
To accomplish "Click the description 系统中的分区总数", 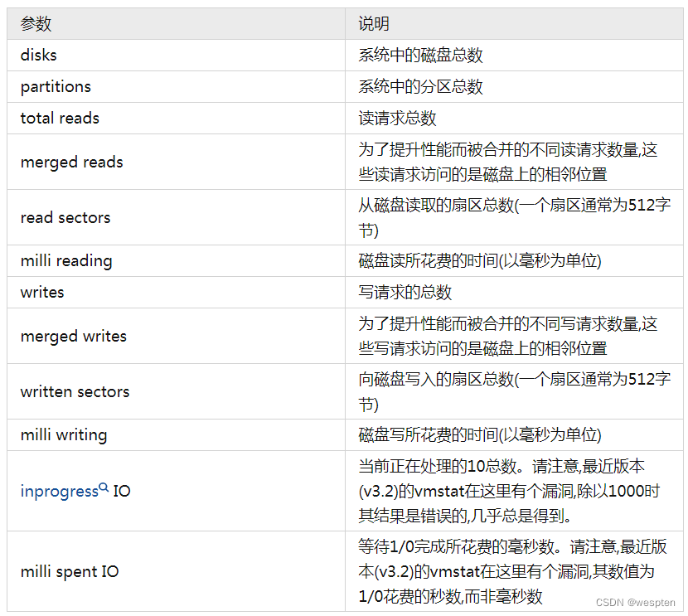I will coord(420,87).
